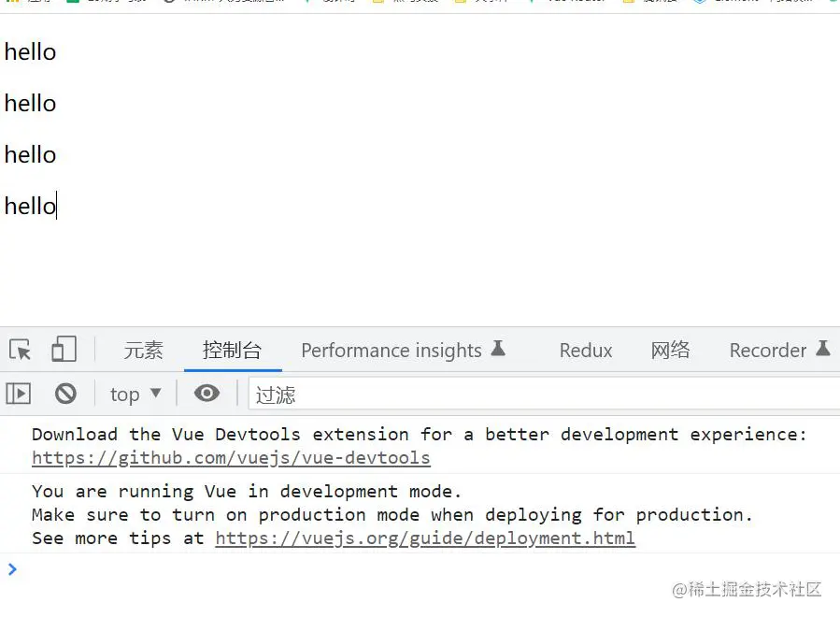Show the console sidebar panel
The height and width of the screenshot is (617, 840).
click(x=19, y=394)
